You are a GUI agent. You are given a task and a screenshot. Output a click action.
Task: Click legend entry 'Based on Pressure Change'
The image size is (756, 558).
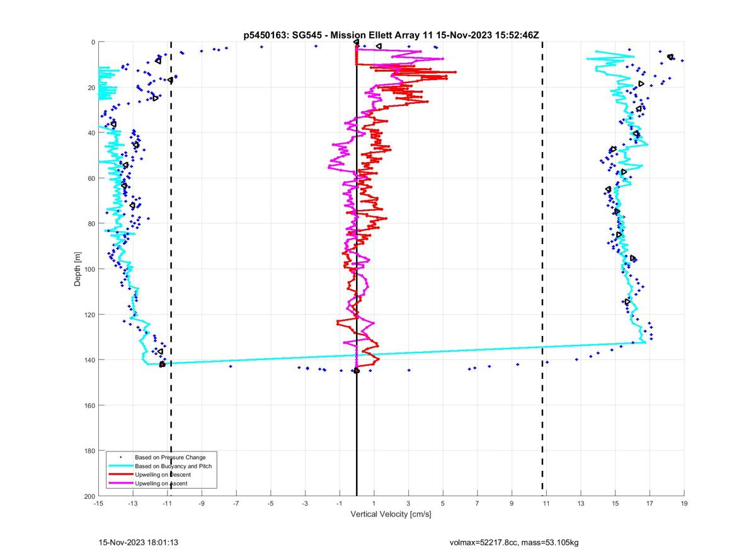170,457
